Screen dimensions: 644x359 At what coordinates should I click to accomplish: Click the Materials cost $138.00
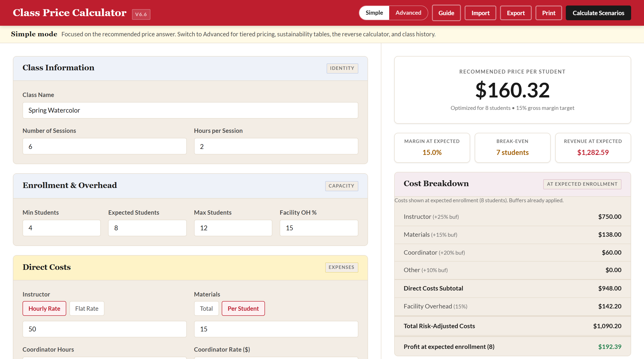pyautogui.click(x=609, y=235)
